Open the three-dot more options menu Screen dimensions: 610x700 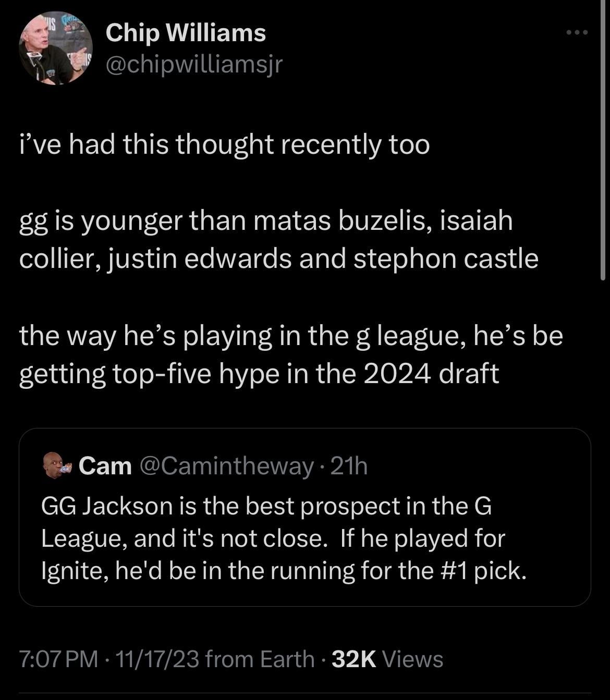[577, 33]
